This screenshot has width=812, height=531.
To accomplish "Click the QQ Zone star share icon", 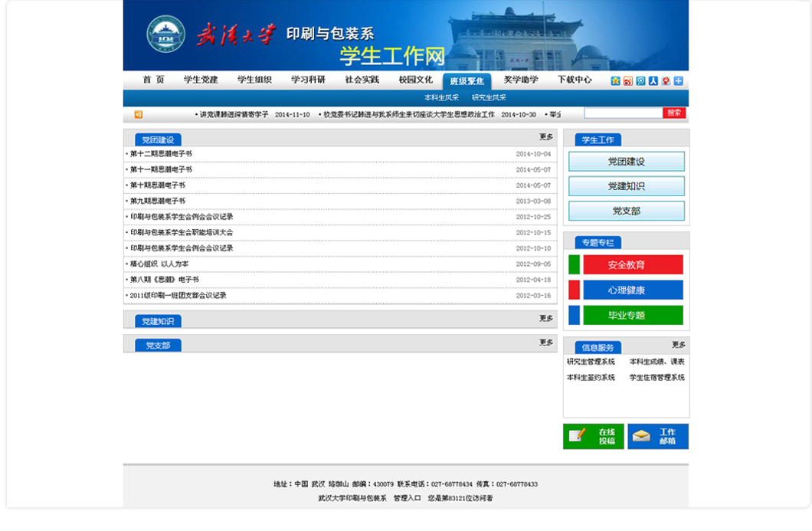I will [x=615, y=80].
